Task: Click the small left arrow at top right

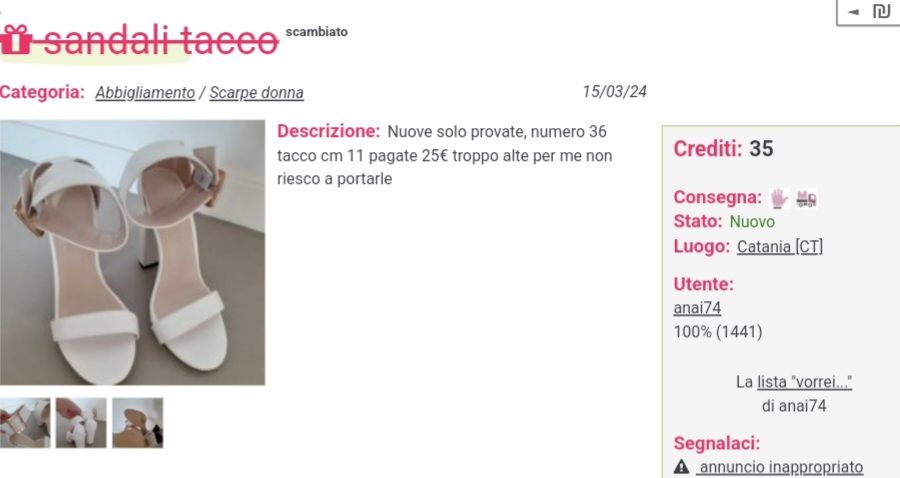Action: pos(854,11)
